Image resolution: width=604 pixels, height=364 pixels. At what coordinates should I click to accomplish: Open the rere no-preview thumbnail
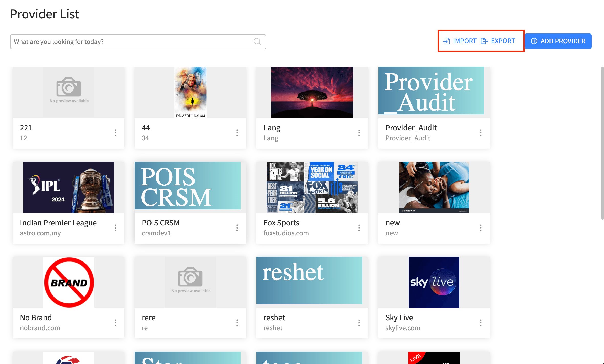coord(190,282)
